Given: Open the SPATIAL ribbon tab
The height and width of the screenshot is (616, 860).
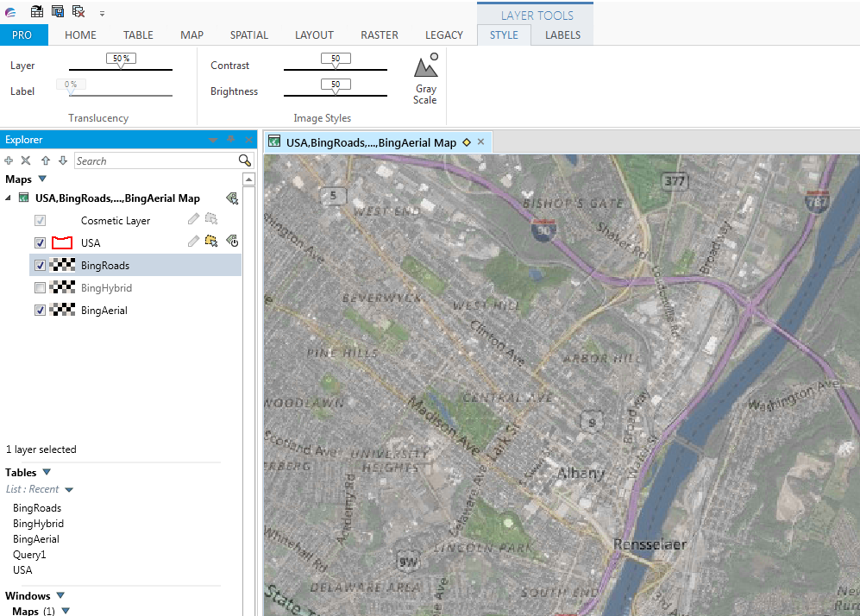Looking at the screenshot, I should [248, 35].
